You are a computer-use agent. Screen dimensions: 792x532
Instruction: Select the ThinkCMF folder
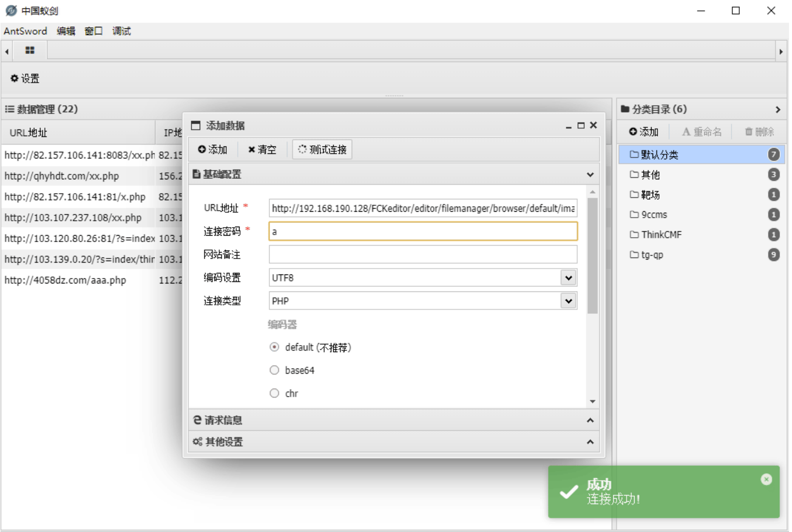(702, 234)
